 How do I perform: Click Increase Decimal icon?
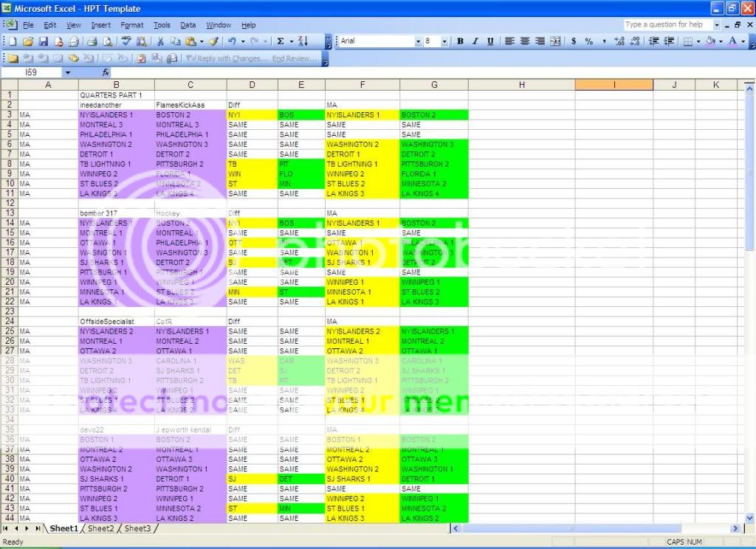[x=619, y=41]
